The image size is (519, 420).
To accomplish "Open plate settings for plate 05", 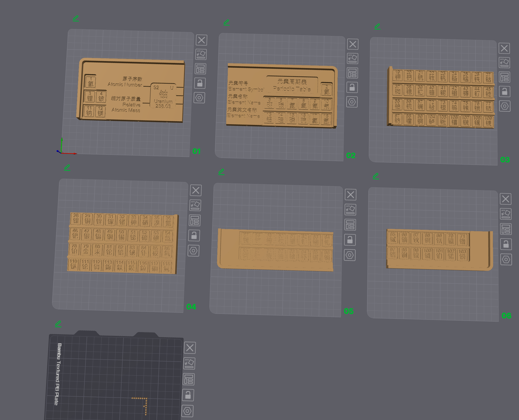I will click(x=350, y=255).
